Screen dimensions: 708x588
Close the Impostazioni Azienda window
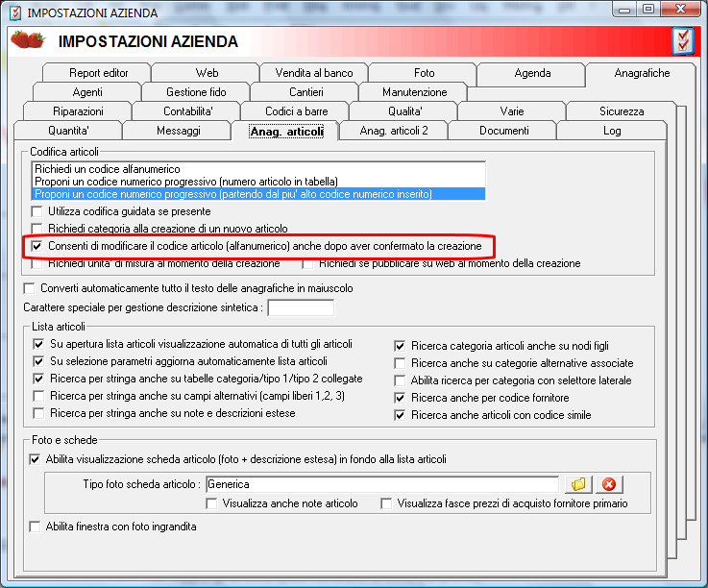[681, 9]
